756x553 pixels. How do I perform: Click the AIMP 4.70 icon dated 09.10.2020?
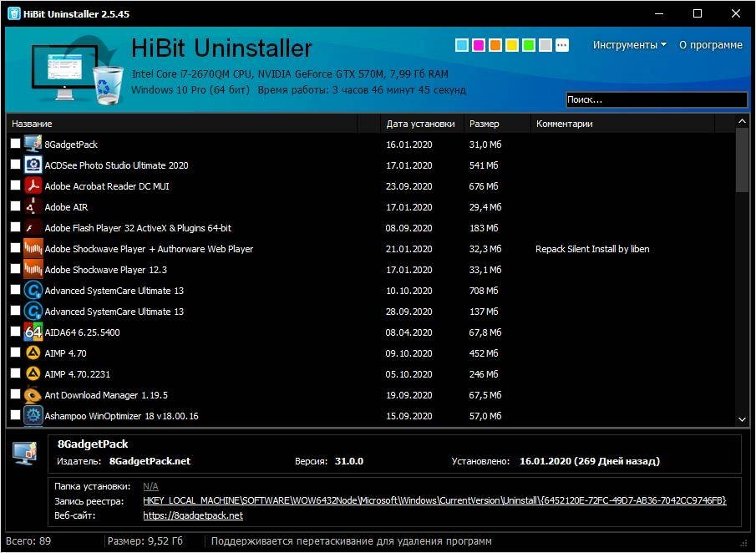pos(33,353)
